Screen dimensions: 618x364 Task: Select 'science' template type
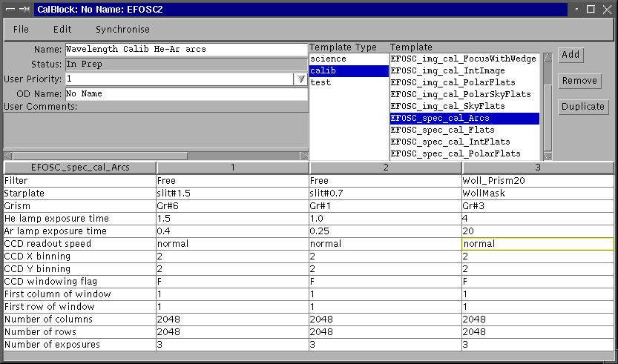click(349, 59)
